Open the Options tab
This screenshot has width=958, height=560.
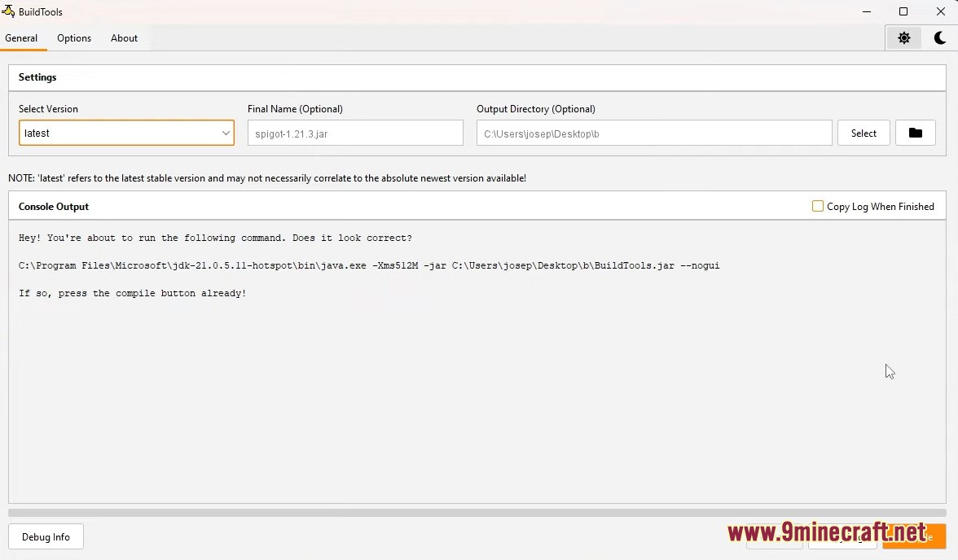74,38
